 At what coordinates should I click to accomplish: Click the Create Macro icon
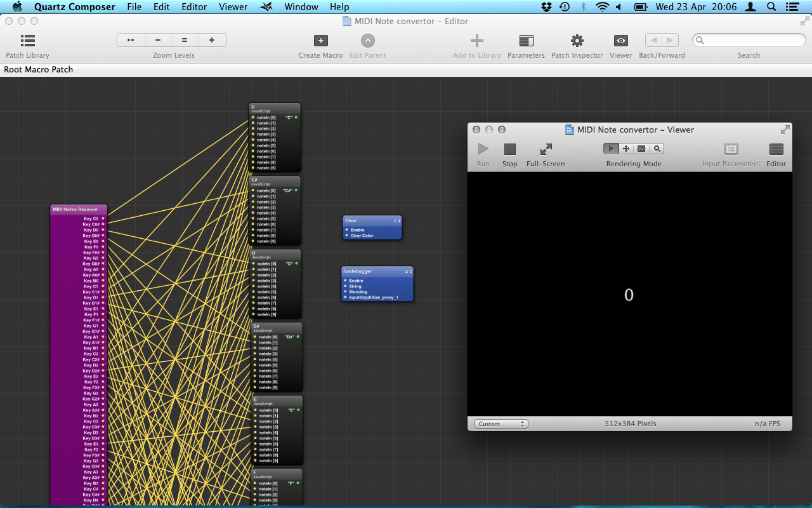point(320,41)
